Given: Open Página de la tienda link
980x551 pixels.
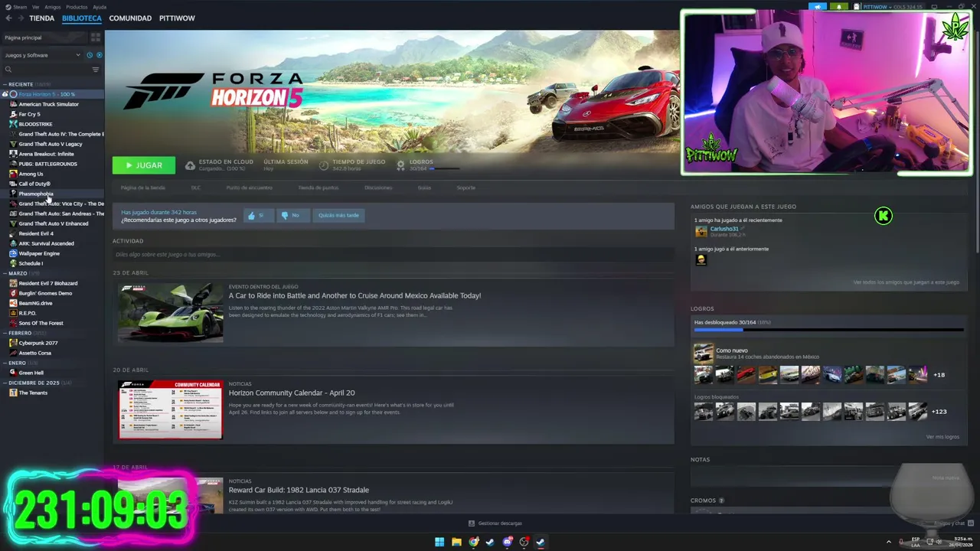Looking at the screenshot, I should coord(142,187).
